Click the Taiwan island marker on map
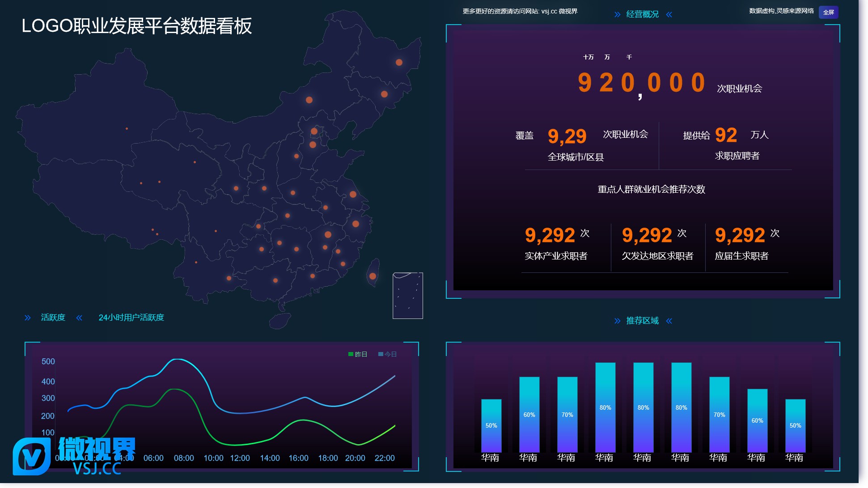Screen dimensions: 868x488 point(373,276)
